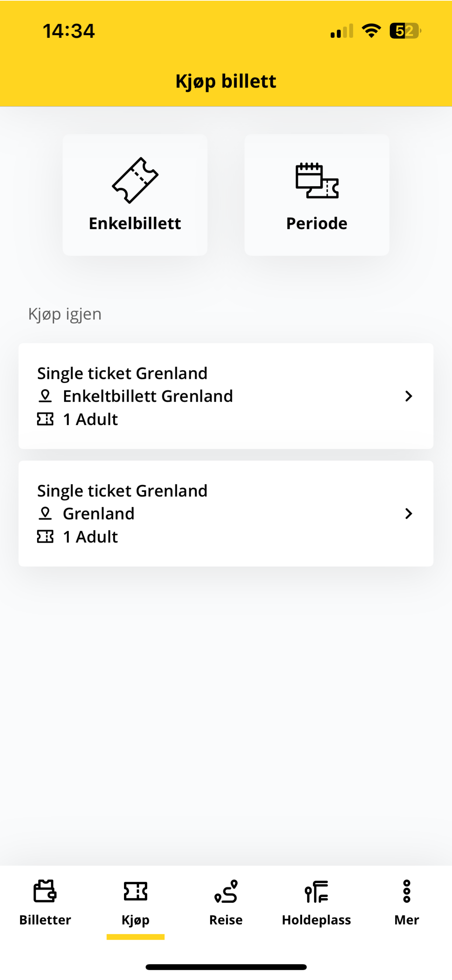
Task: Open the Mer three-dots icon
Action: [x=407, y=891]
